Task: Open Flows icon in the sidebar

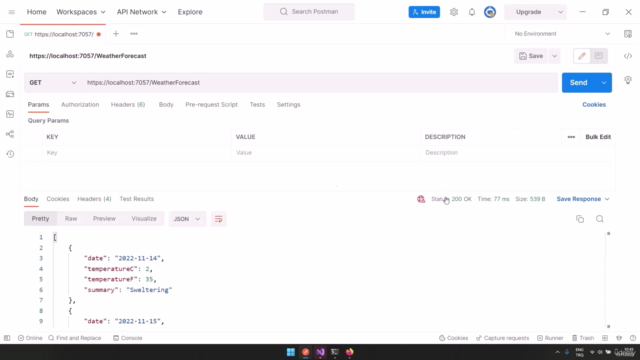Action: (10, 134)
